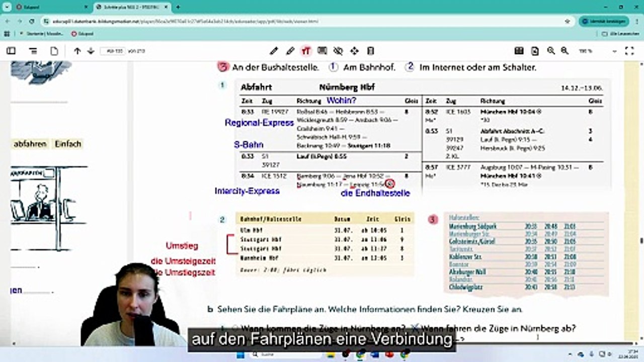Go to previous page with up arrow
This screenshot has width=644, height=362.
point(77,51)
